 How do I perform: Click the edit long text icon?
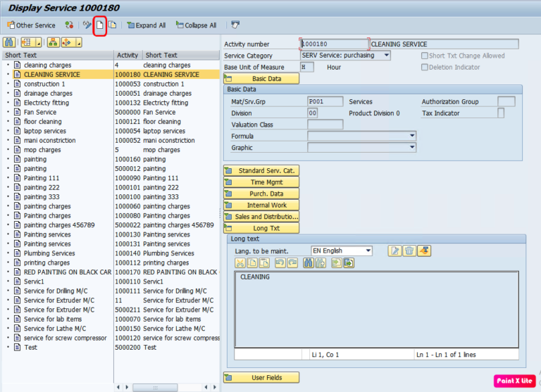[x=394, y=251]
